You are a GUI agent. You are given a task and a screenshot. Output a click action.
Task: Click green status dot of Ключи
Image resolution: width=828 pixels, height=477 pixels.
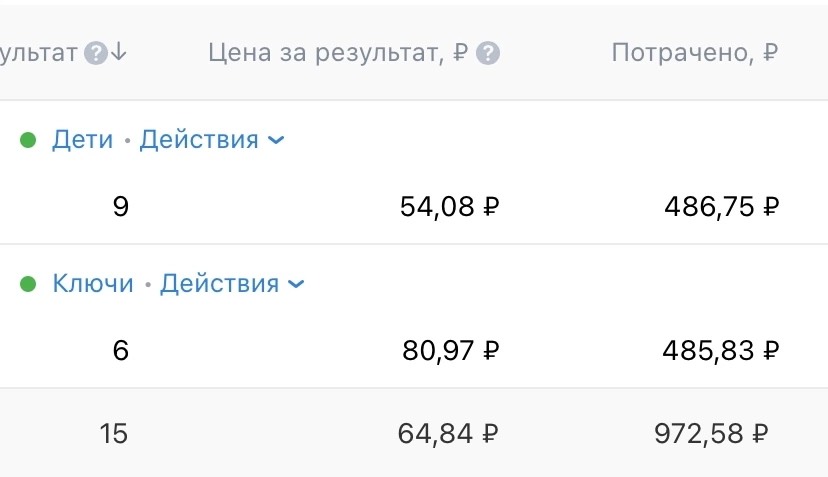[x=28, y=284]
